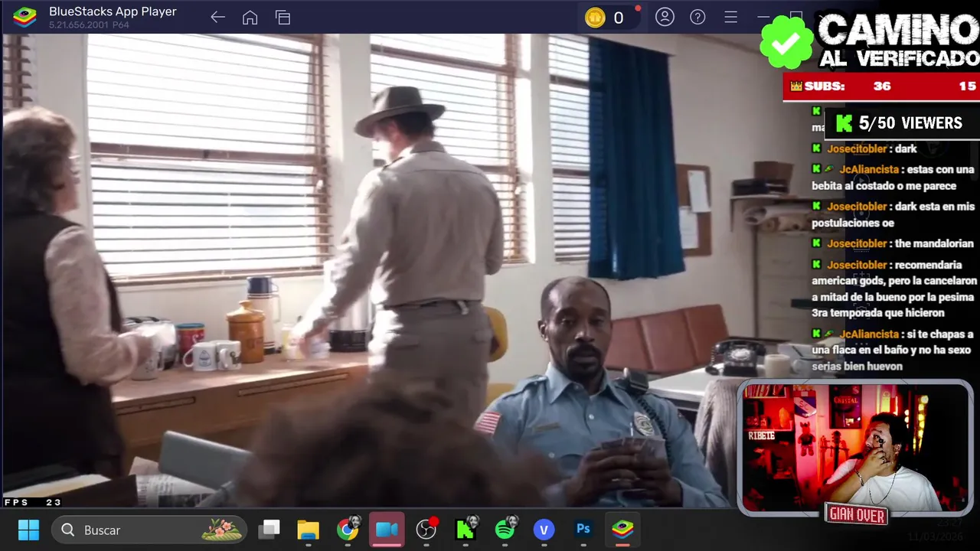Open the blue V app on taskbar
The height and width of the screenshot is (551, 980).
click(544, 530)
